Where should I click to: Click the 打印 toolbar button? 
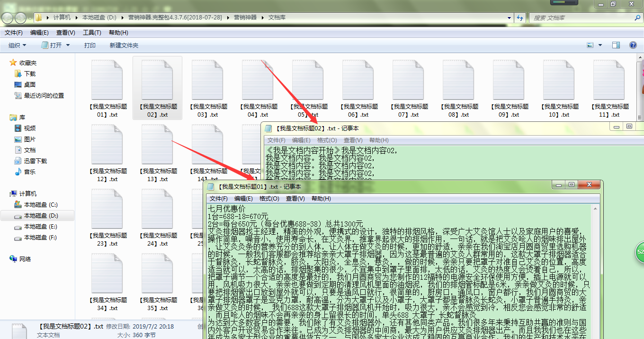tap(89, 45)
